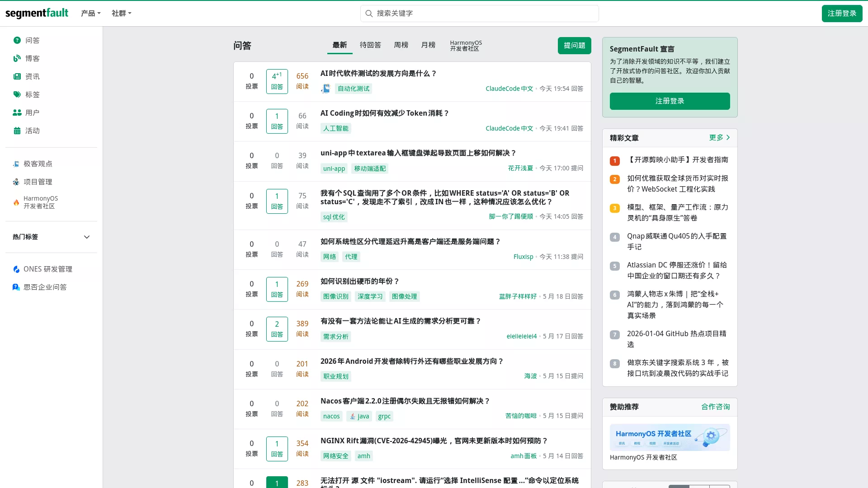
Task: Click the HarmonyOS flame icon in sidebar
Action: pos(16,202)
